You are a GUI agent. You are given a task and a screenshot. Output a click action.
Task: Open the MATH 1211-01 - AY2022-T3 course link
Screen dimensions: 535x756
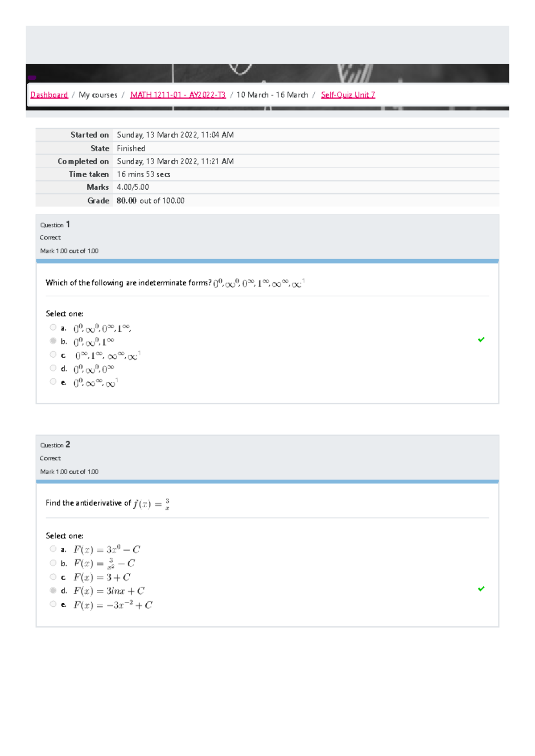point(177,95)
